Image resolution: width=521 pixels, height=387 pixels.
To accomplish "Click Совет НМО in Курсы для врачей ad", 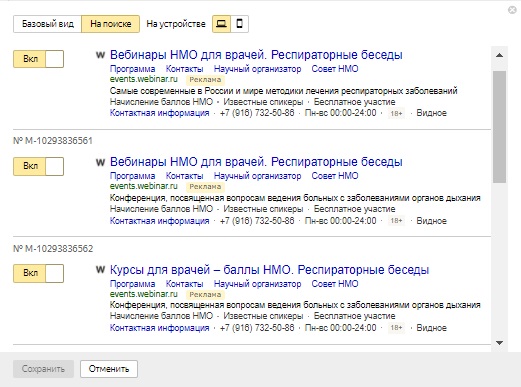I will point(335,284).
